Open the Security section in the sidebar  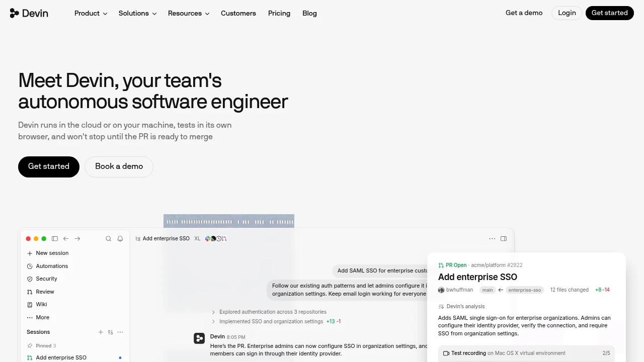tap(42, 279)
